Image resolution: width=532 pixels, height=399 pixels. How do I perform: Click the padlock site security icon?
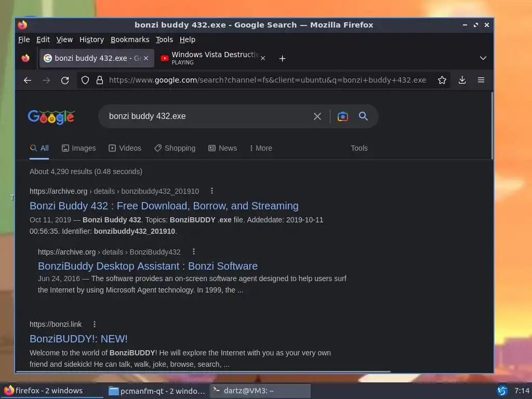(x=99, y=80)
